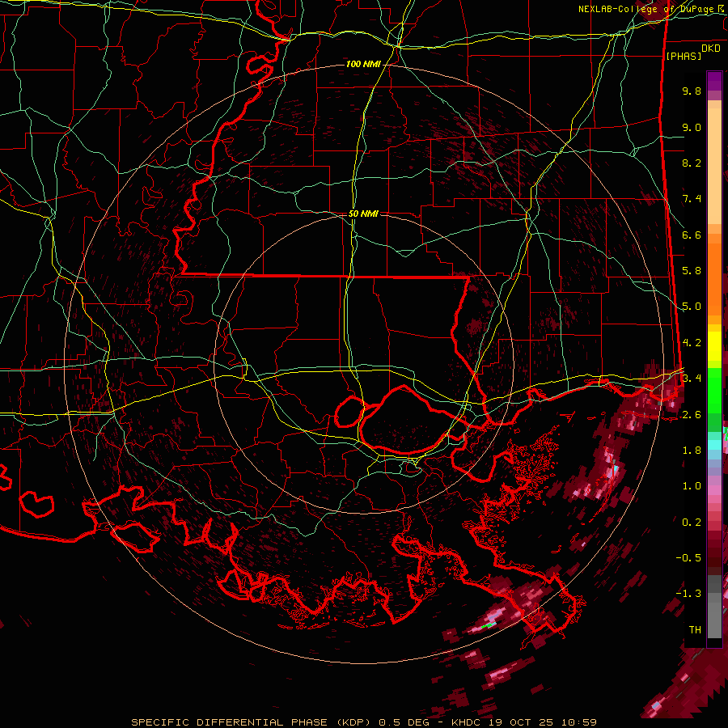The height and width of the screenshot is (728, 728).
Task: Pick the yellow segment of the color bar
Action: coord(714,346)
